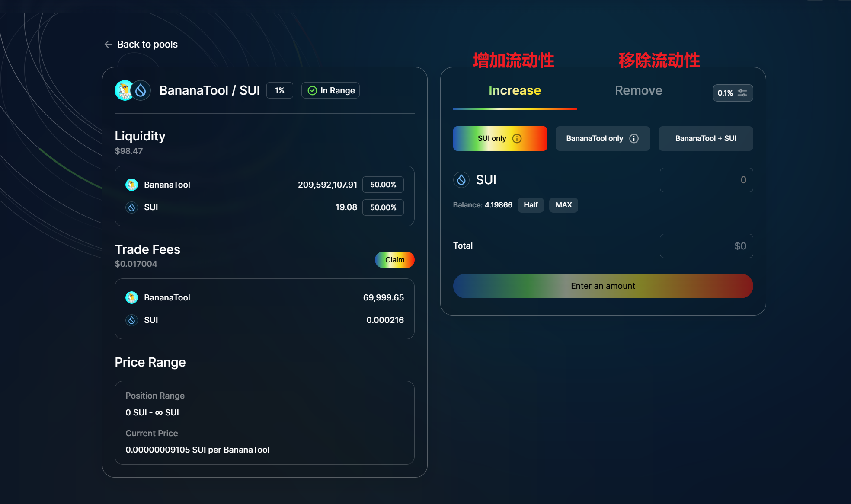
Task: Open the 0.1% slippage setting
Action: (x=725, y=93)
